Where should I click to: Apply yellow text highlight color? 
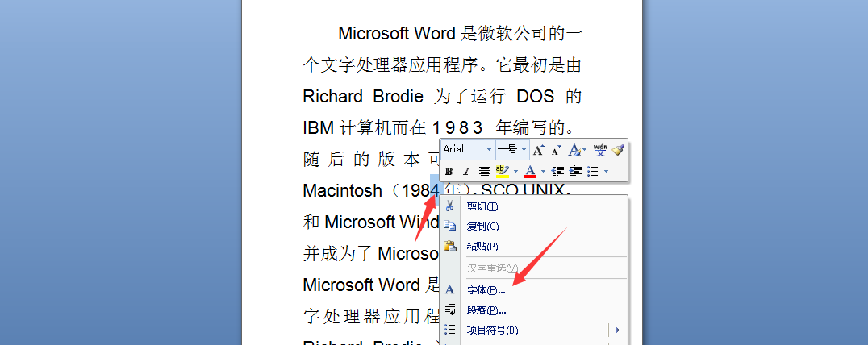tap(502, 172)
